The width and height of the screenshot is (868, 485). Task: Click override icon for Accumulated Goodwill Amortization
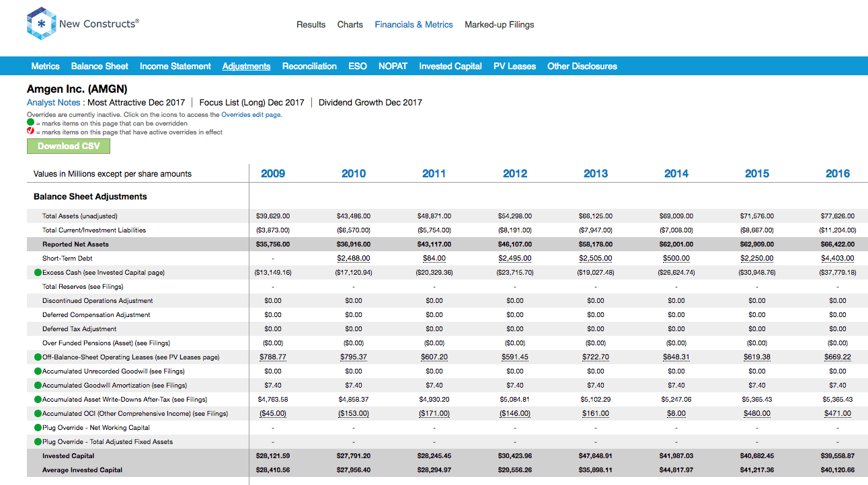38,386
